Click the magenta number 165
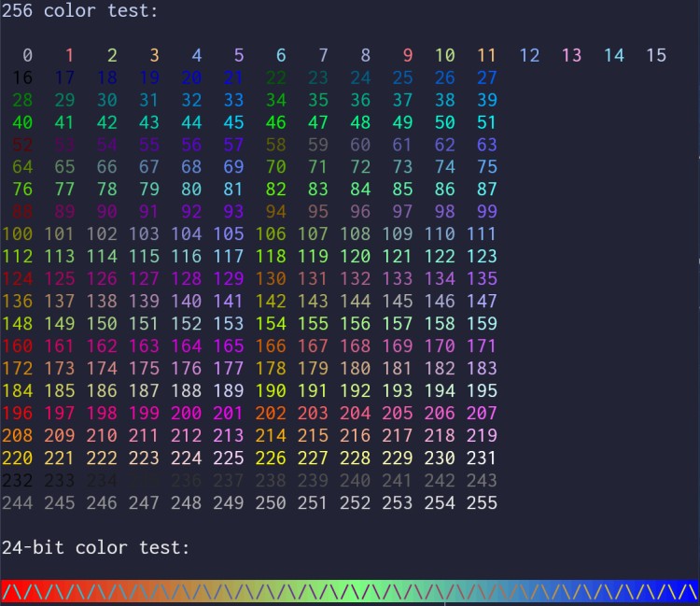This screenshot has height=606, width=700. tap(229, 346)
